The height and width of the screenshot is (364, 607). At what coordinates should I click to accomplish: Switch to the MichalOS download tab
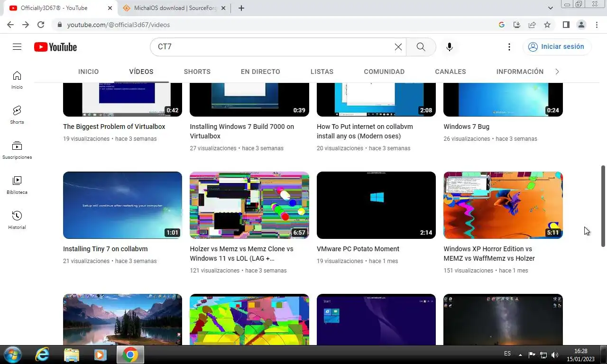(173, 8)
